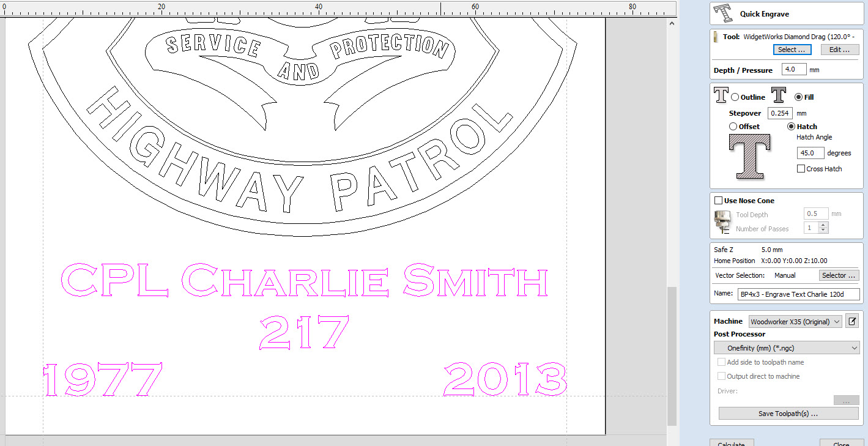
Task: Enable the Use Nose Cone checkbox
Action: (718, 201)
